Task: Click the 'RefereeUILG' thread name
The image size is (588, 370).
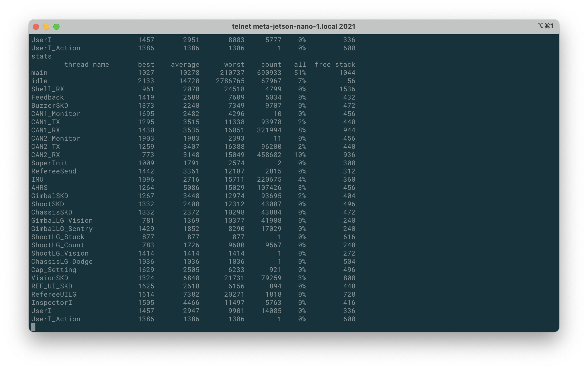Action: point(54,294)
